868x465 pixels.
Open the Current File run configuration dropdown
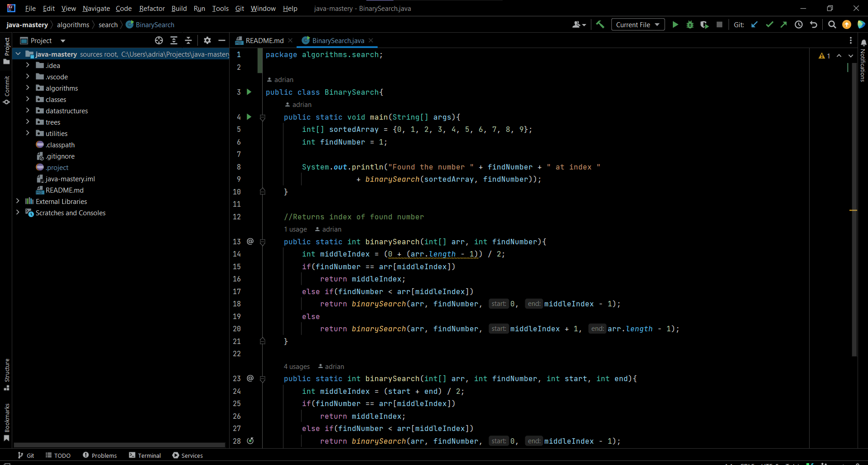638,24
